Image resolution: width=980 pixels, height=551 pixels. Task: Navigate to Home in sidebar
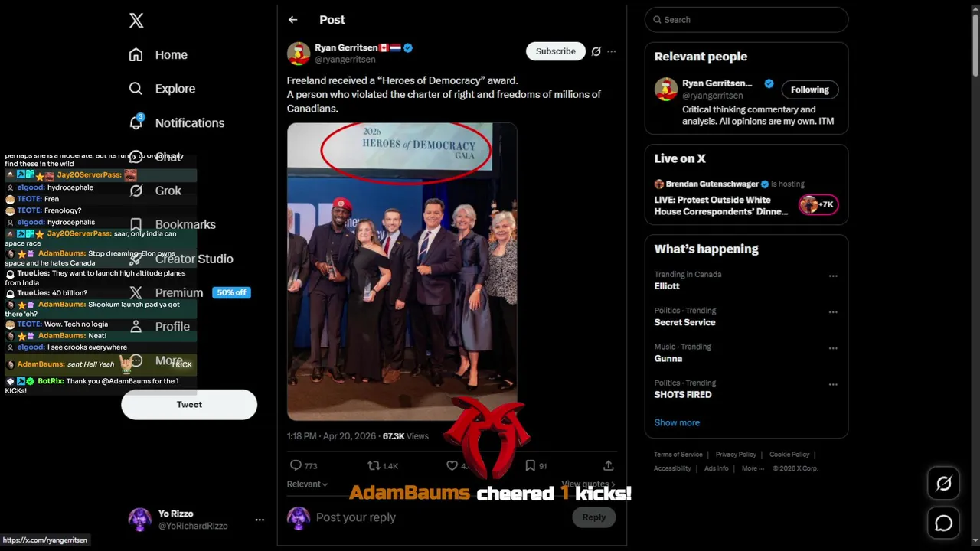pyautogui.click(x=170, y=55)
